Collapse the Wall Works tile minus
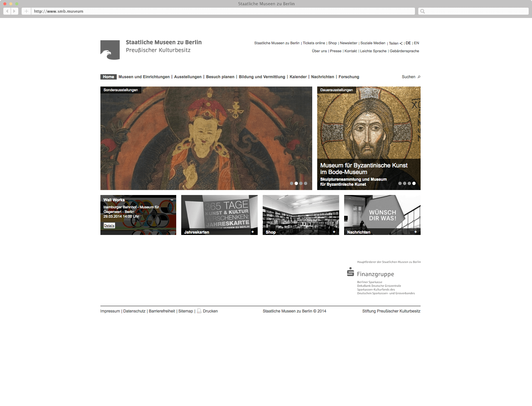The width and height of the screenshot is (532, 406). click(172, 200)
